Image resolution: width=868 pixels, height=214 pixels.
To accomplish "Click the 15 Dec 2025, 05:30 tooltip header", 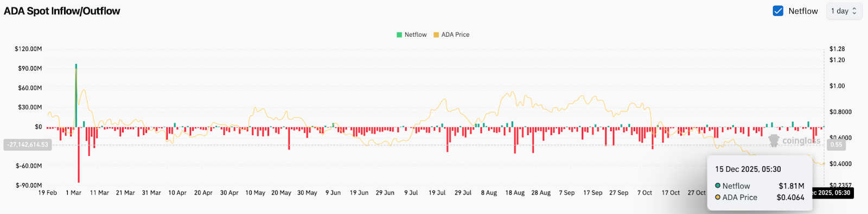I will point(748,170).
